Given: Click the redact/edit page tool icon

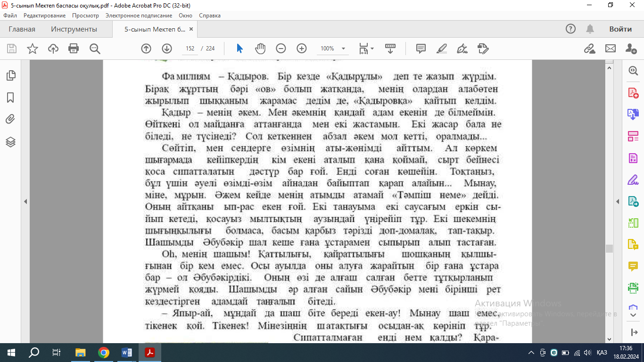Looking at the screenshot, I should [483, 49].
